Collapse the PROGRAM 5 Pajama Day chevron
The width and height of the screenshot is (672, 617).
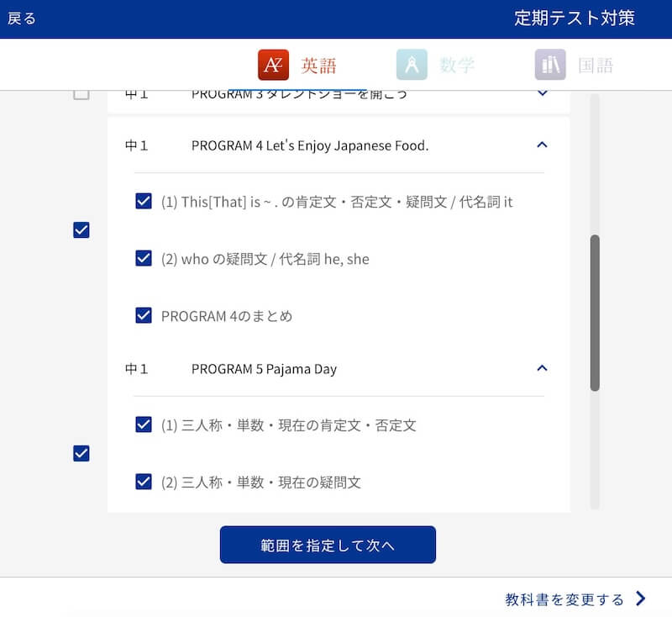pyautogui.click(x=542, y=368)
